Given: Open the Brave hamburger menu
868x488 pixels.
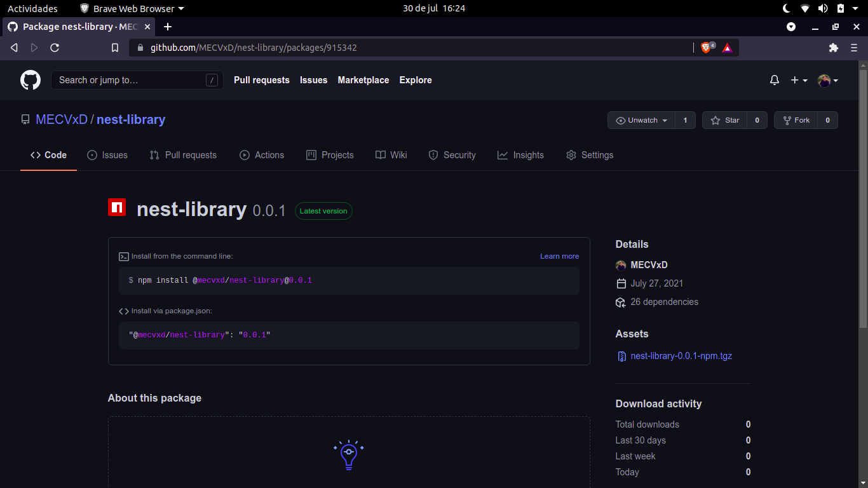Looking at the screenshot, I should click(x=855, y=48).
